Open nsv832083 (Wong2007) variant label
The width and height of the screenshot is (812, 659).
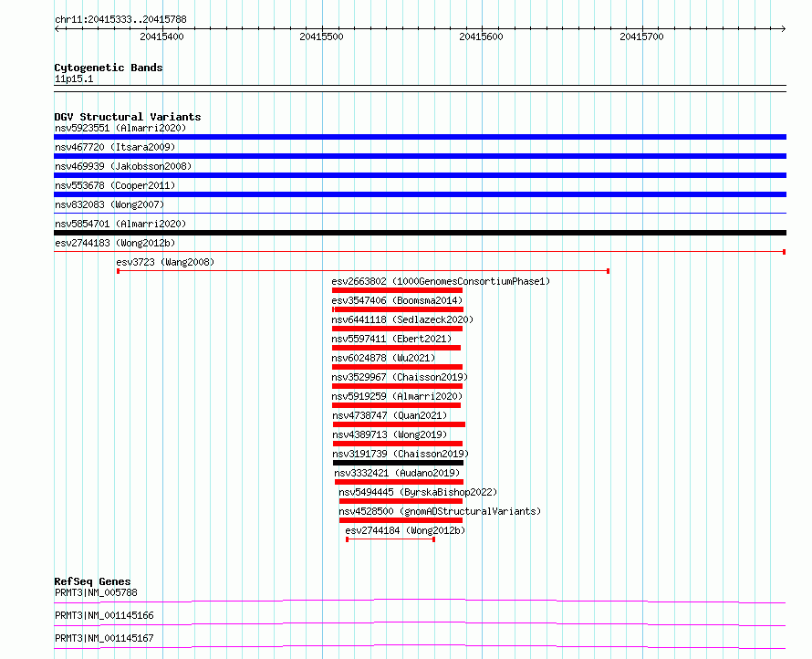tap(109, 204)
